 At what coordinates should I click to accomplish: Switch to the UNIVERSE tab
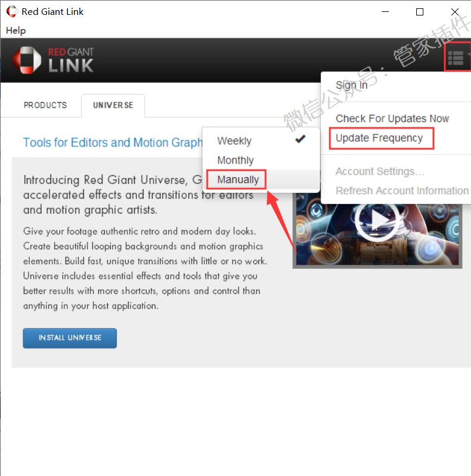point(113,105)
